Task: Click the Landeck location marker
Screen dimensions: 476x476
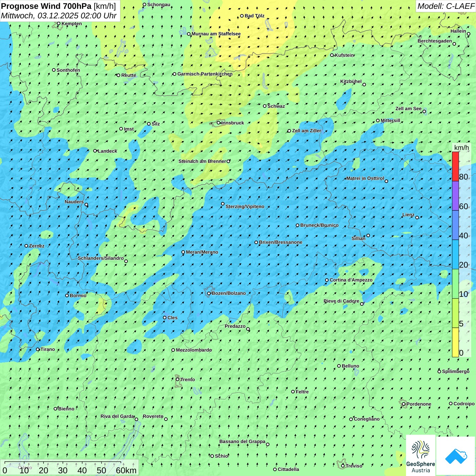Action: pos(95,151)
